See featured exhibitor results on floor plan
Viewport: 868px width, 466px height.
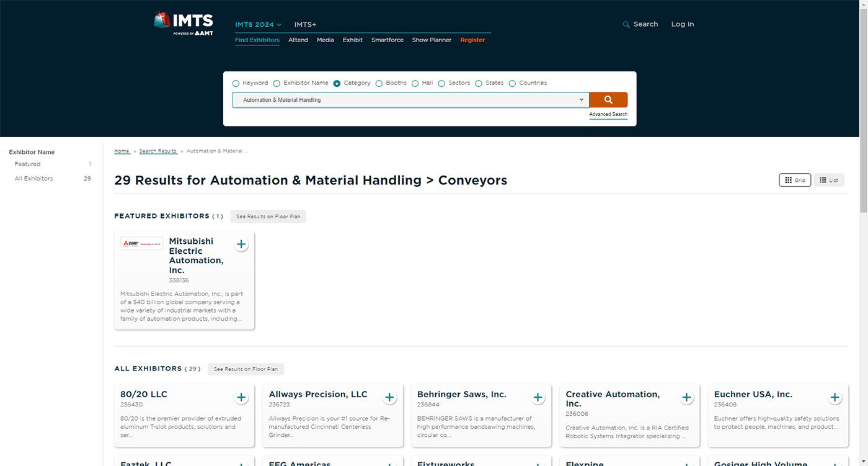click(x=268, y=217)
